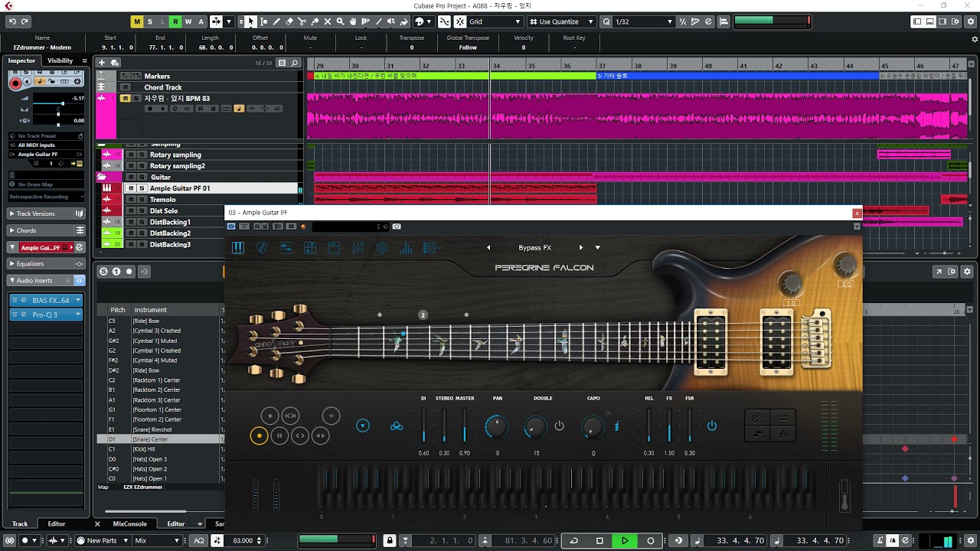Select the Mute X tool

pyautogui.click(x=328, y=21)
